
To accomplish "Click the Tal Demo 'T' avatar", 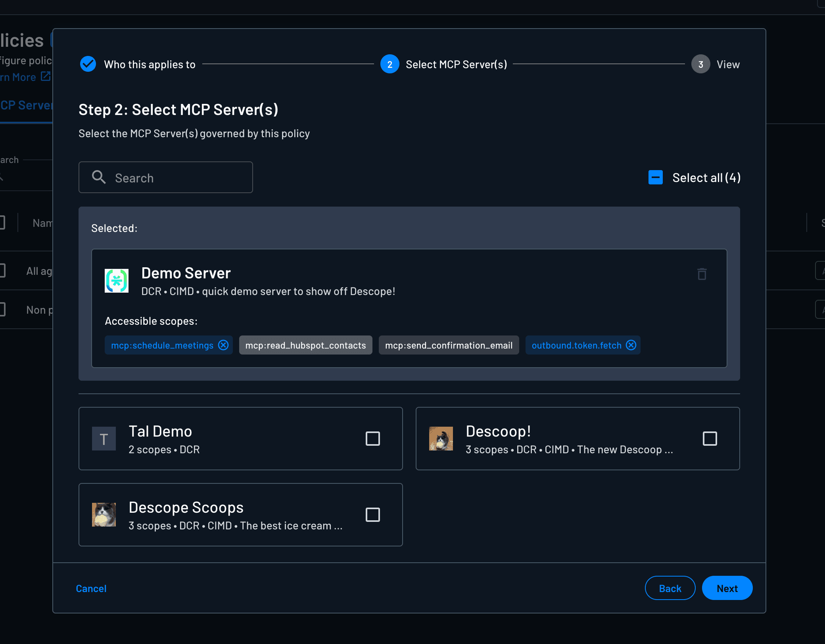I will [104, 439].
